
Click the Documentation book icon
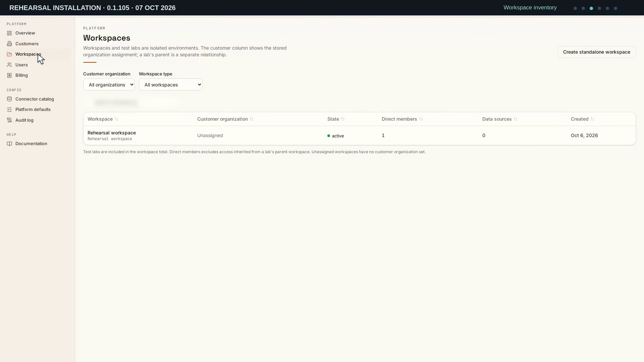pos(9,144)
